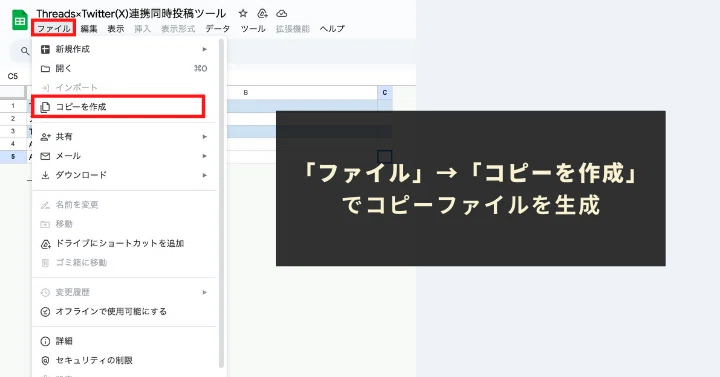
Task: Select row 4 header
Action: [13, 144]
